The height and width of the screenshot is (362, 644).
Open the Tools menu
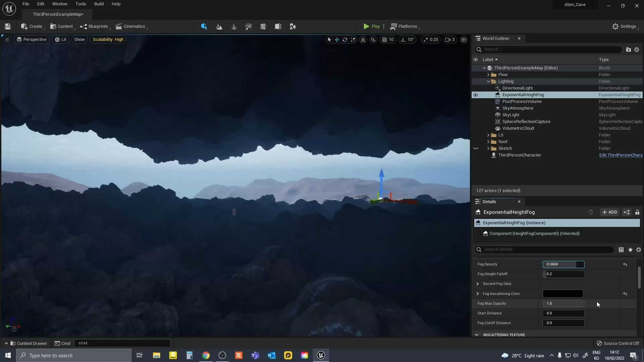click(80, 4)
